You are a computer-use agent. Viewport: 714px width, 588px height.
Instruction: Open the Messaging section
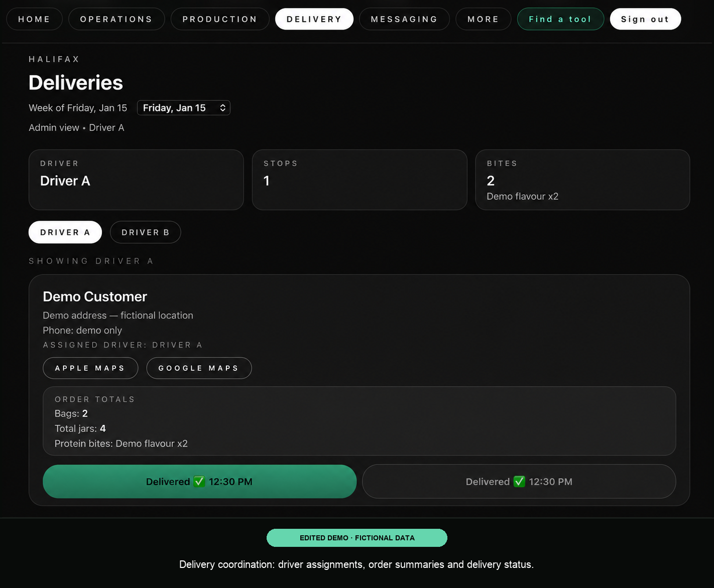pyautogui.click(x=404, y=19)
